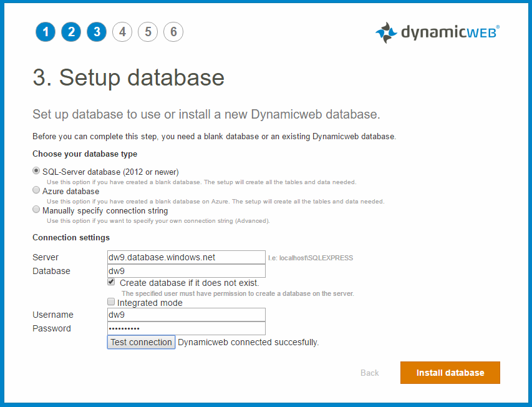Go to step 2 indicator
Viewport: 532px width, 407px height.
pos(71,32)
